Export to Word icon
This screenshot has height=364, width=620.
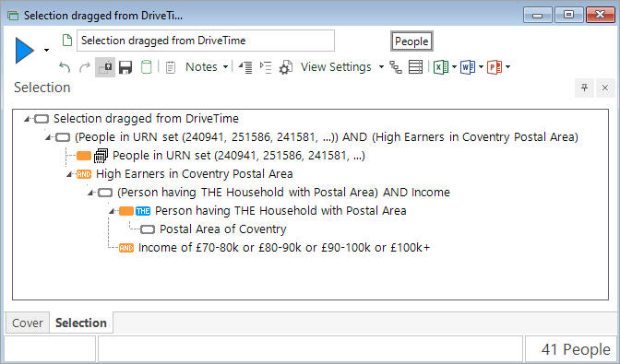[x=468, y=67]
